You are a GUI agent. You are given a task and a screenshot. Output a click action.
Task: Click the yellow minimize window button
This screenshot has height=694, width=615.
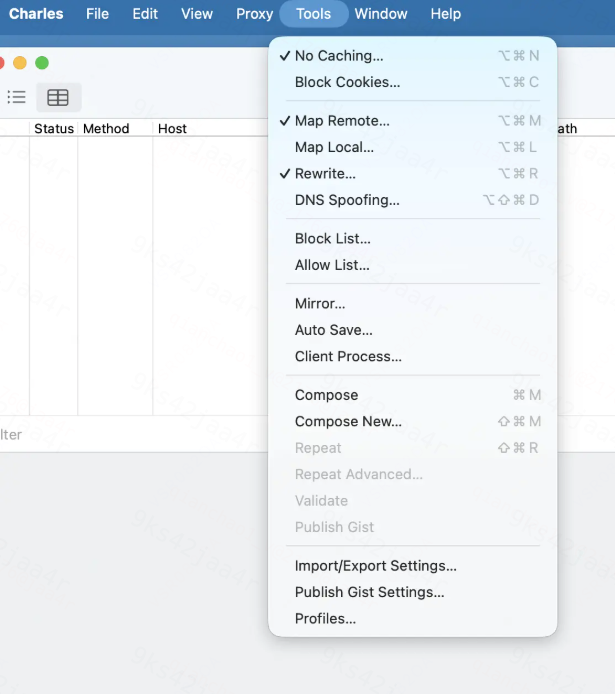click(x=20, y=63)
